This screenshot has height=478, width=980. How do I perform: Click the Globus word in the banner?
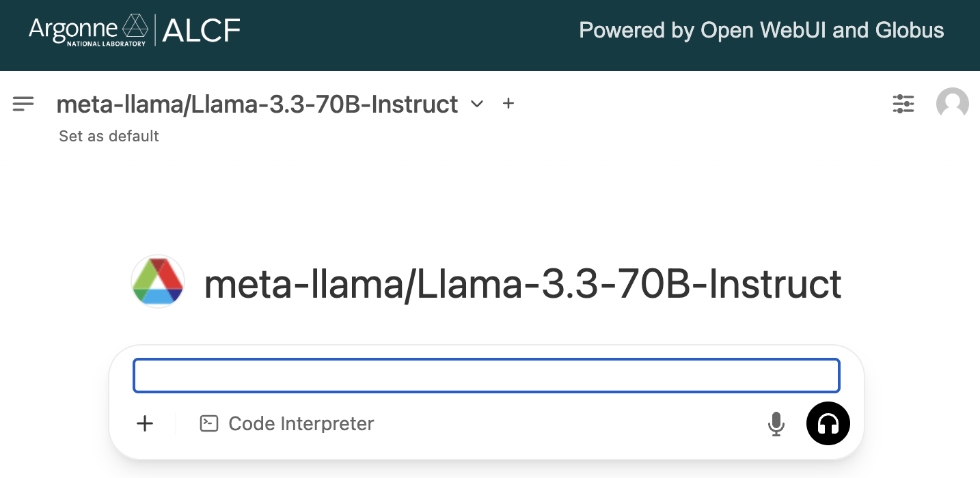(x=910, y=31)
